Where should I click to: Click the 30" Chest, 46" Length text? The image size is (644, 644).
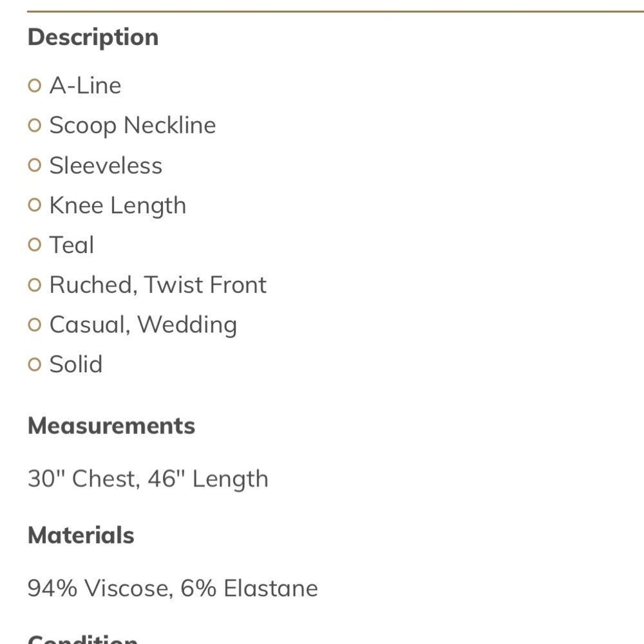148,479
